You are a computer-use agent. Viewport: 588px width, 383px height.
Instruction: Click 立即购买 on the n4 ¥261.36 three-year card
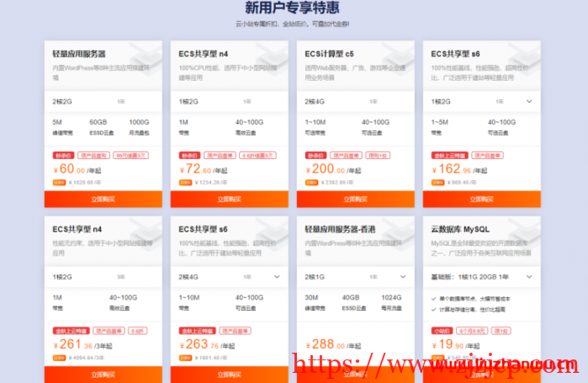pos(103,375)
